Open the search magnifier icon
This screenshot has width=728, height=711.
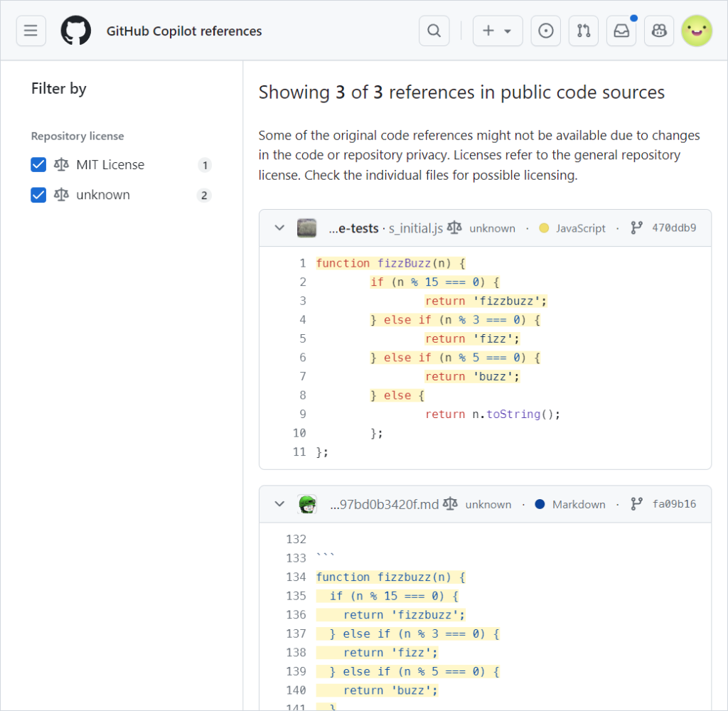[x=434, y=31]
